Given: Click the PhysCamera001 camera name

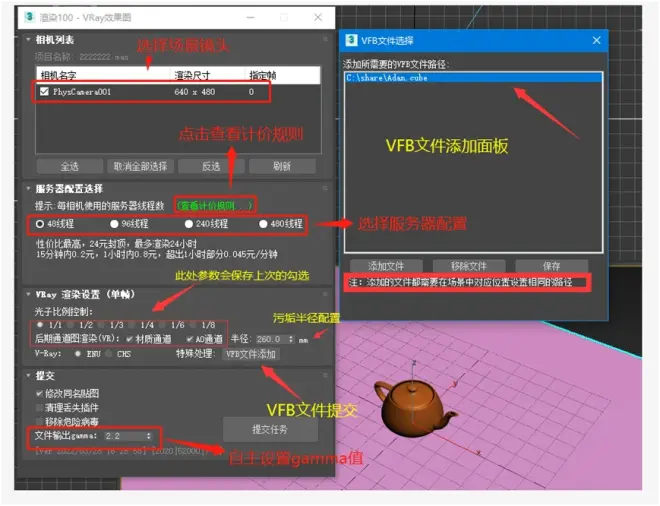Looking at the screenshot, I should (82, 92).
